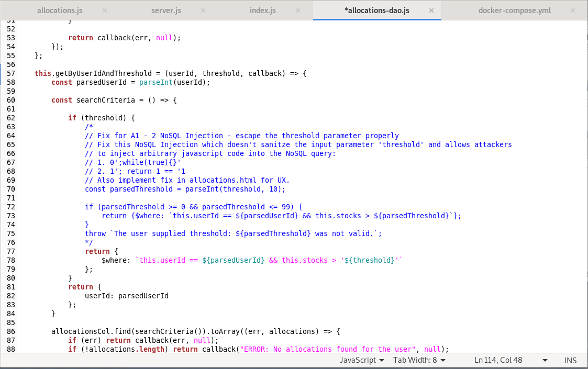Close the server.js tab
588x369 pixels.
203,10
